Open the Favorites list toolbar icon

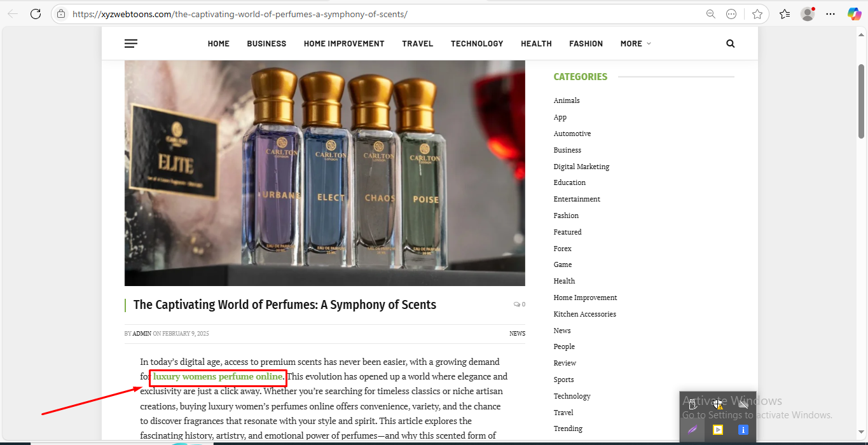coord(785,14)
